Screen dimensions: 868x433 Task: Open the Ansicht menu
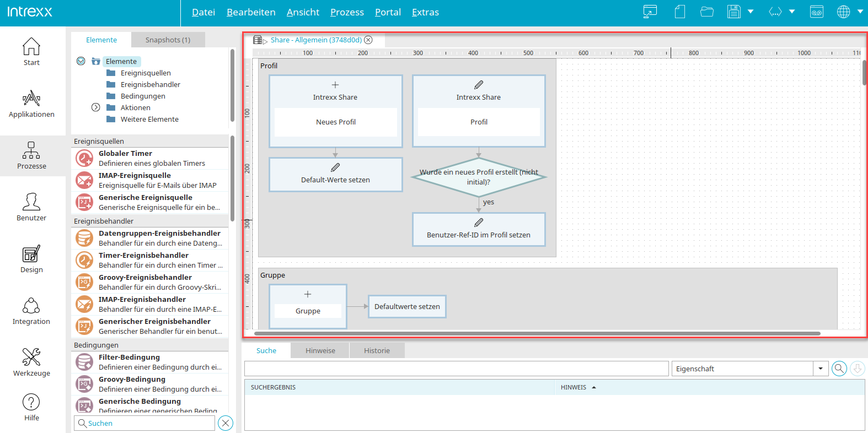(x=303, y=12)
